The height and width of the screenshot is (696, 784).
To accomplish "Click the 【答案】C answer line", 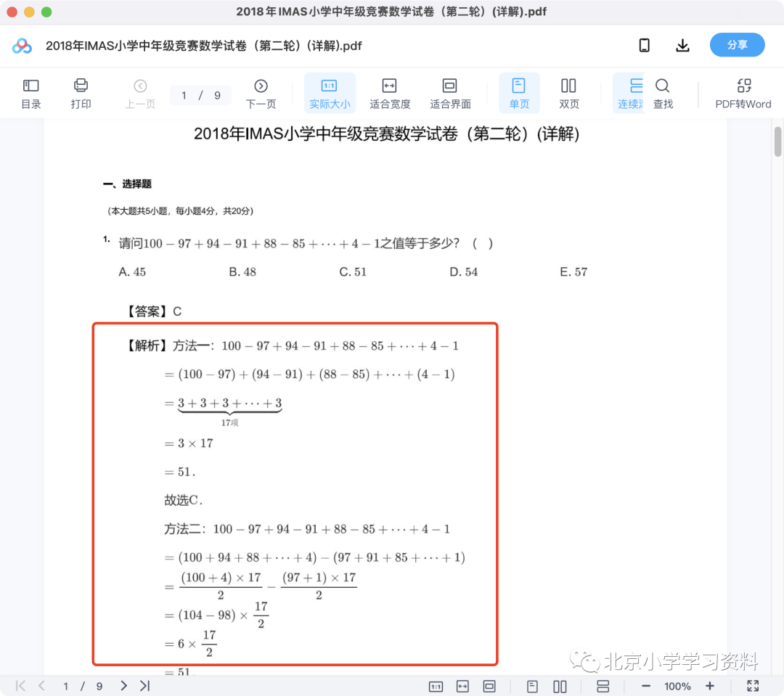I will point(152,311).
